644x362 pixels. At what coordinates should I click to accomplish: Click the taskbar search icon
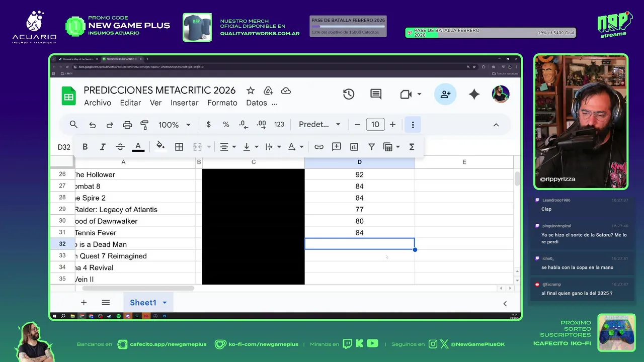coord(63,316)
